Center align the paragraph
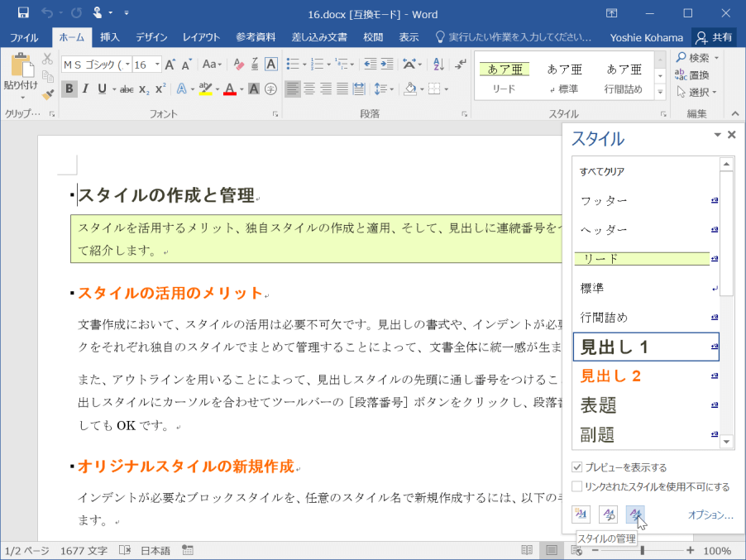The height and width of the screenshot is (560, 746). coord(309,89)
